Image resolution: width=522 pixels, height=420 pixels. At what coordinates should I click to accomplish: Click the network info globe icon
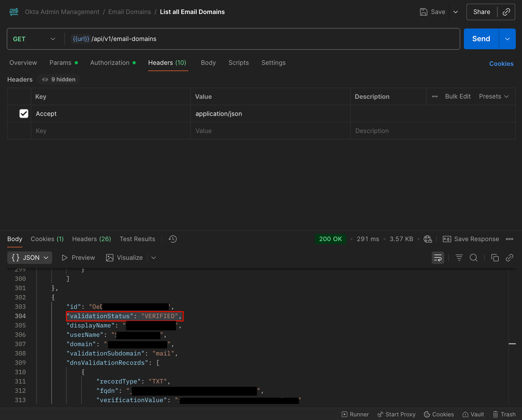coord(428,239)
